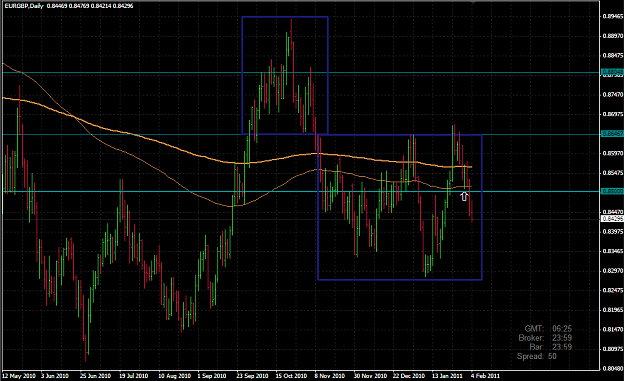Select the 0.86975 price axis label

(x=612, y=114)
